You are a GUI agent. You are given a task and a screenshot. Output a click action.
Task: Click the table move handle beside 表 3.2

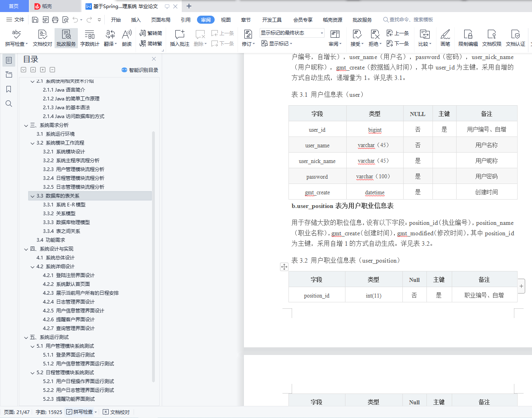click(284, 267)
